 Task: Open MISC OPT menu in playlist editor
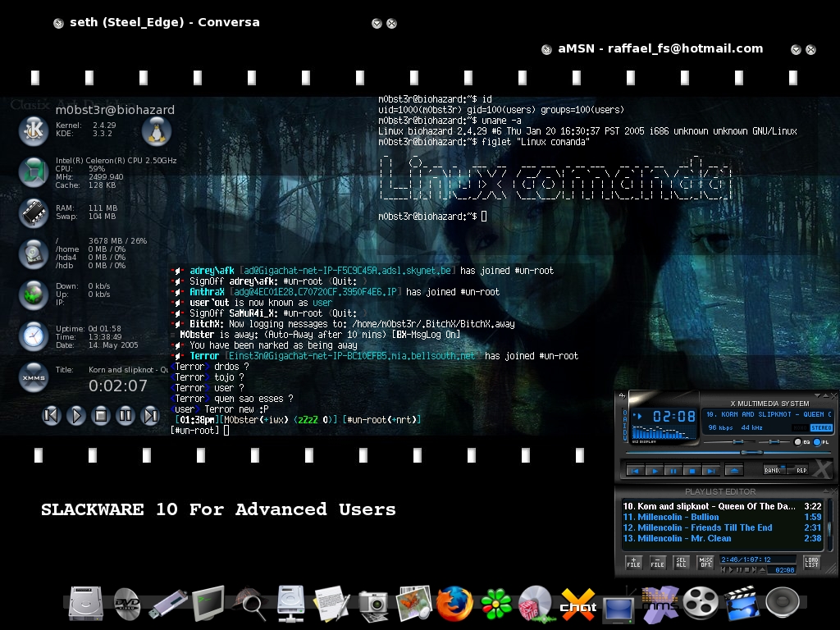705,562
